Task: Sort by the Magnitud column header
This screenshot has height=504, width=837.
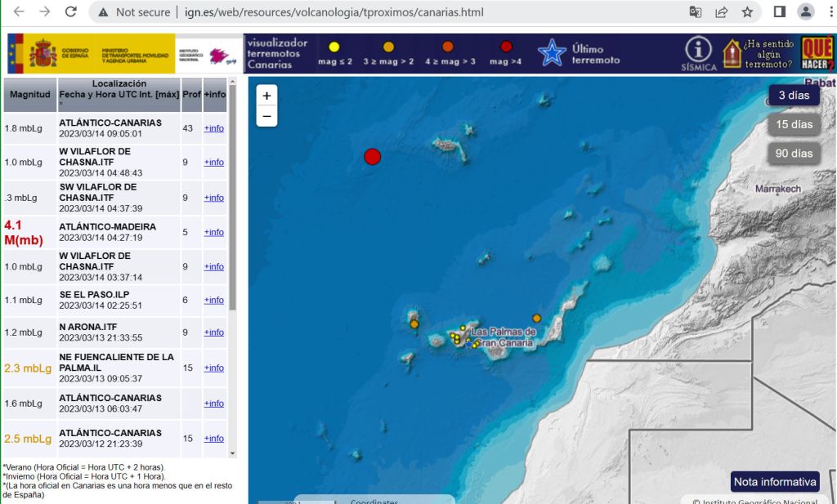Action: [x=30, y=95]
